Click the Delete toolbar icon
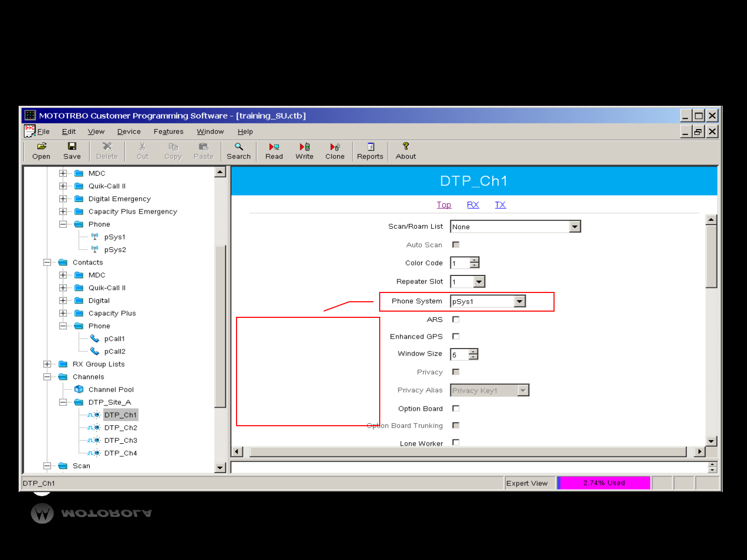 (x=107, y=151)
